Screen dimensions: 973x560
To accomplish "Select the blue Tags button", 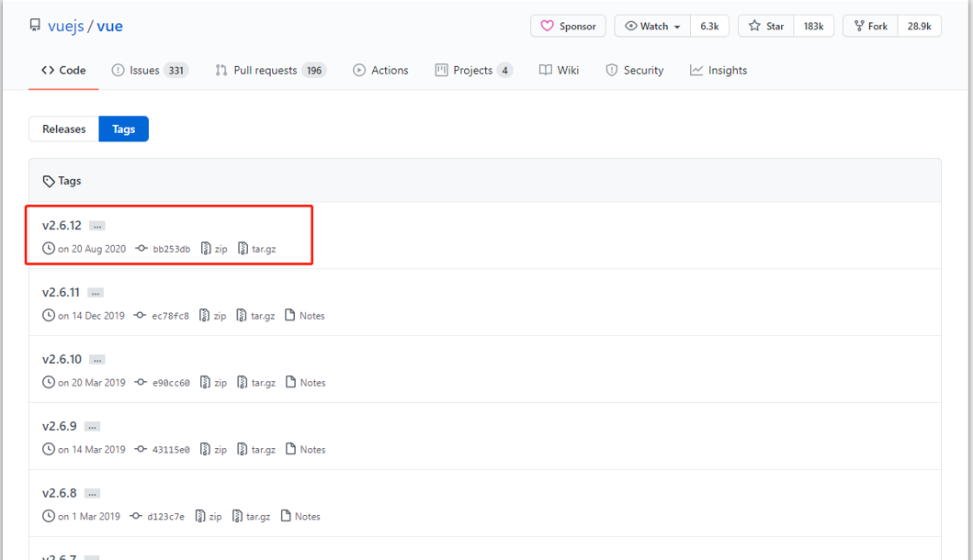I will point(123,129).
